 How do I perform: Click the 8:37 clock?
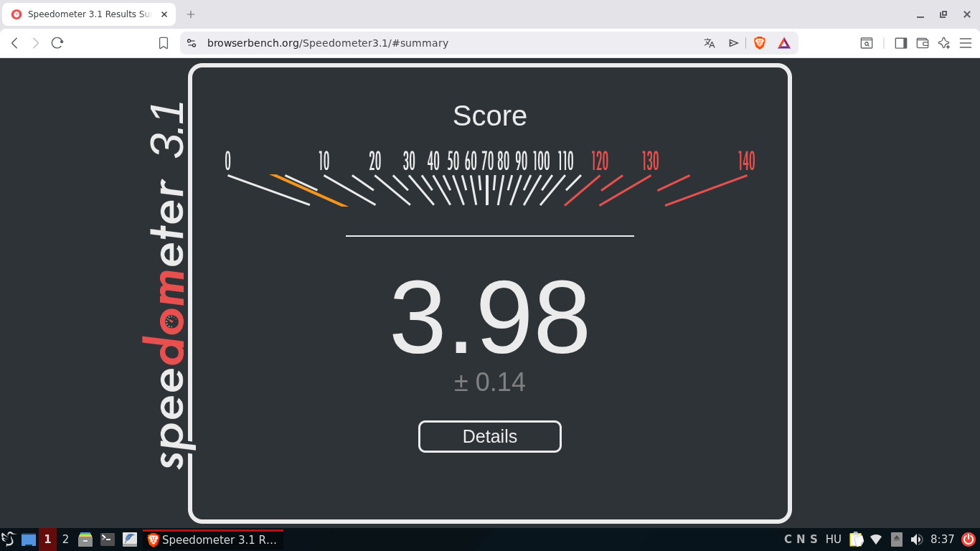pyautogui.click(x=943, y=540)
